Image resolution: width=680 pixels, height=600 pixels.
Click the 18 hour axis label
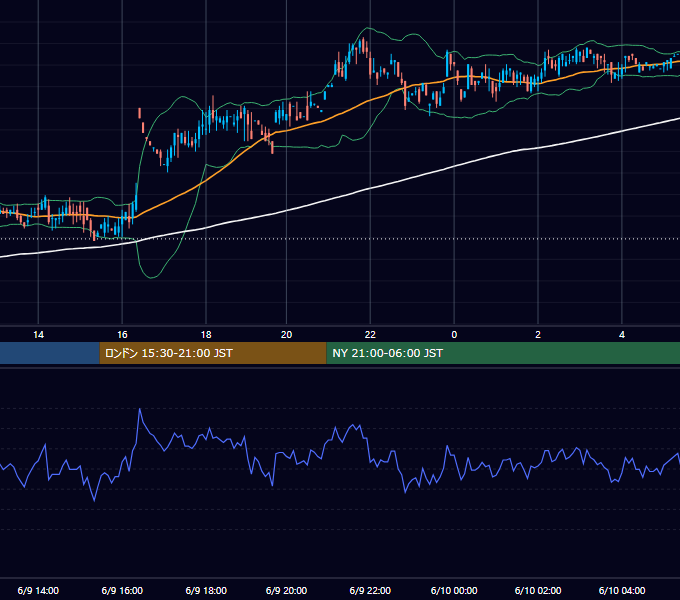pos(206,335)
